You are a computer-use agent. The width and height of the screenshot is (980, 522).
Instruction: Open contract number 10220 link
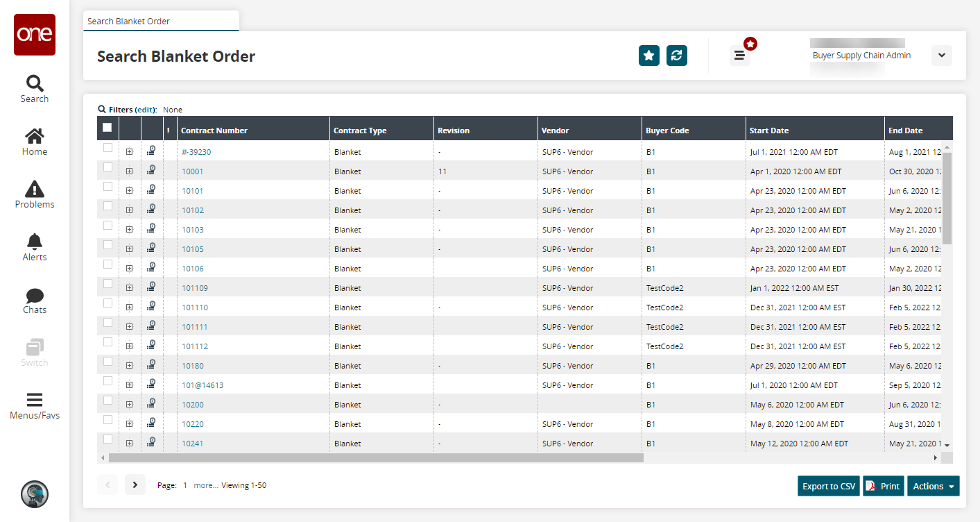193,424
